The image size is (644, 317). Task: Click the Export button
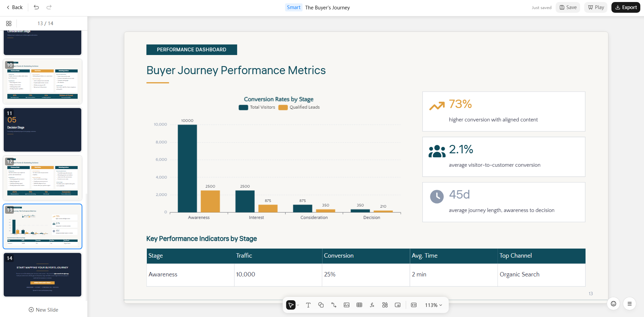pyautogui.click(x=626, y=7)
